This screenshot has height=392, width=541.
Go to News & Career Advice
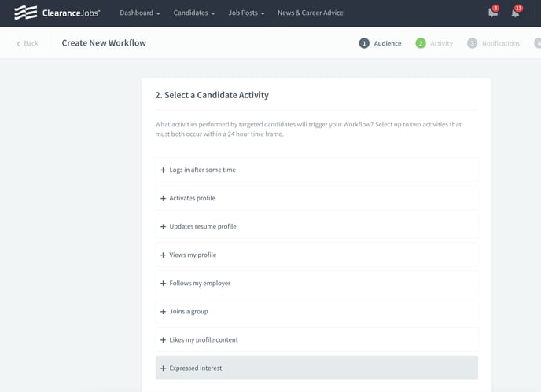pyautogui.click(x=311, y=13)
